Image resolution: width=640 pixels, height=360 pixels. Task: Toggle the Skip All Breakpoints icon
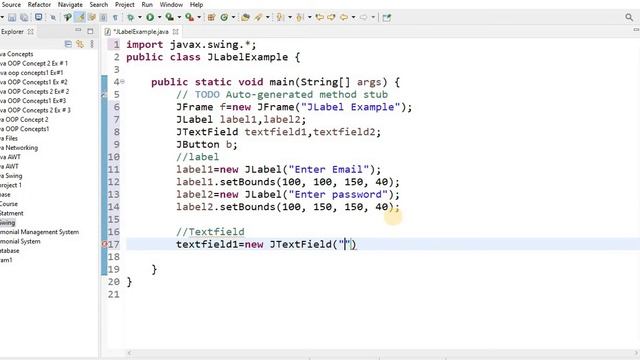tap(53, 18)
